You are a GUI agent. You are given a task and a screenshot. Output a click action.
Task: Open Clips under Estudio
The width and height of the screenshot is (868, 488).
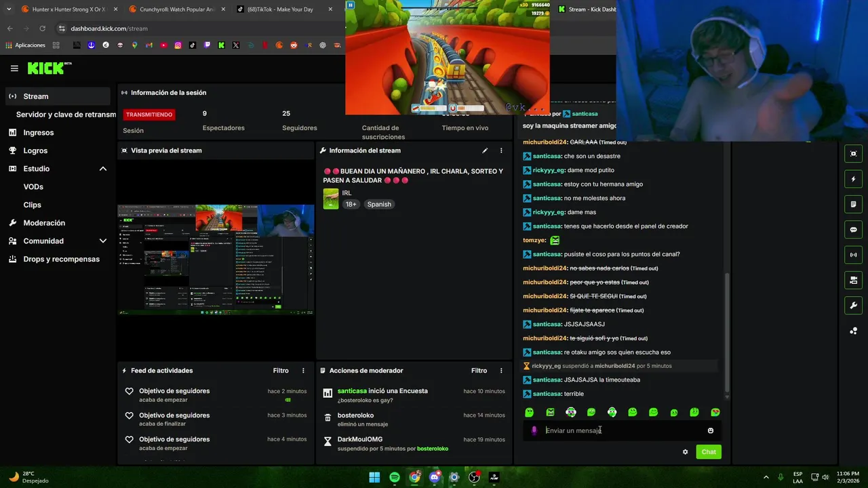32,205
